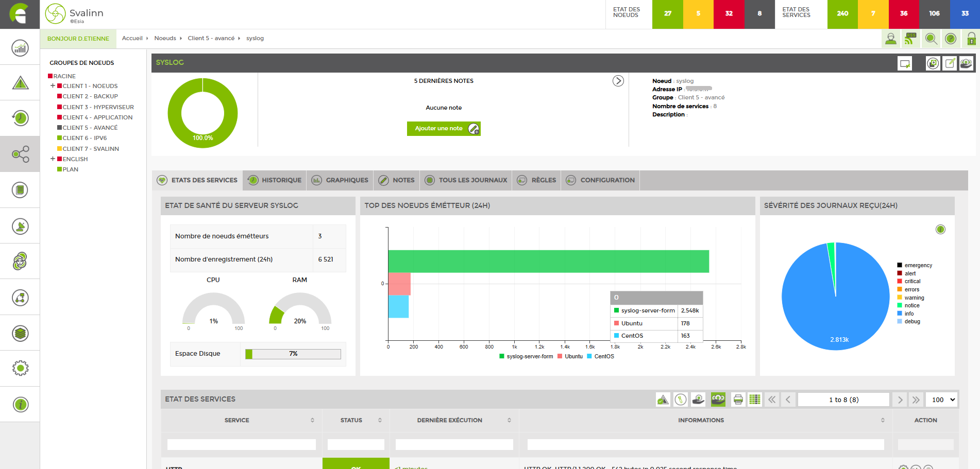The height and width of the screenshot is (469, 980).
Task: Open the user profile icon in top bar
Action: click(890, 39)
